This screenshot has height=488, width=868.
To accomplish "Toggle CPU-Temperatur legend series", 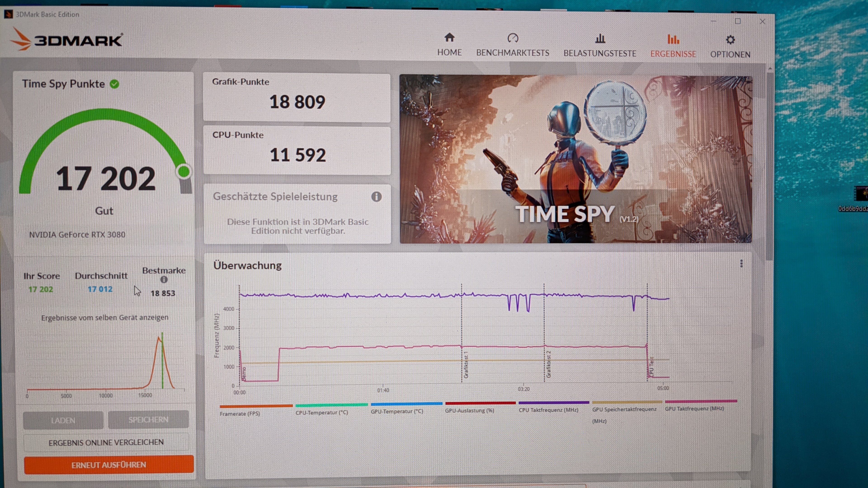I will [321, 412].
